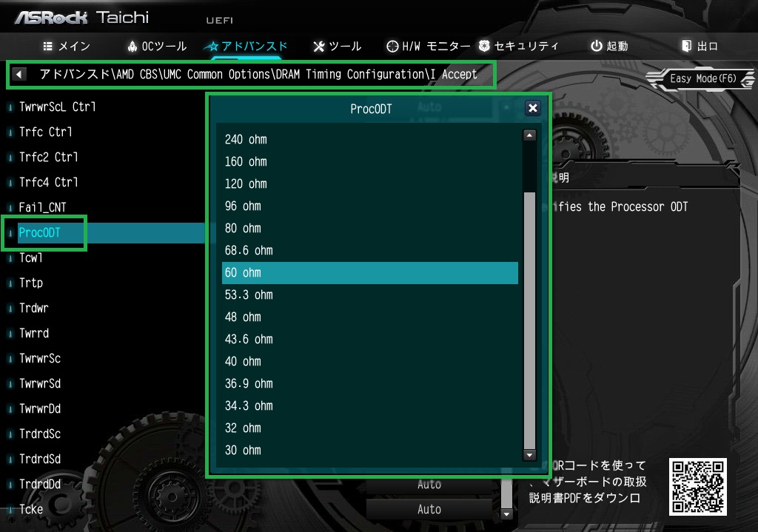
Task: Close the ProcODT popup
Action: [533, 108]
